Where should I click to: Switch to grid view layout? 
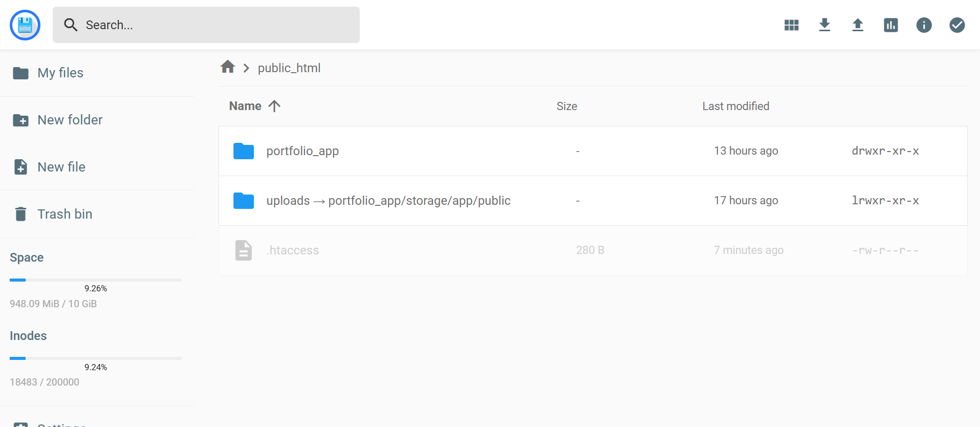tap(791, 25)
